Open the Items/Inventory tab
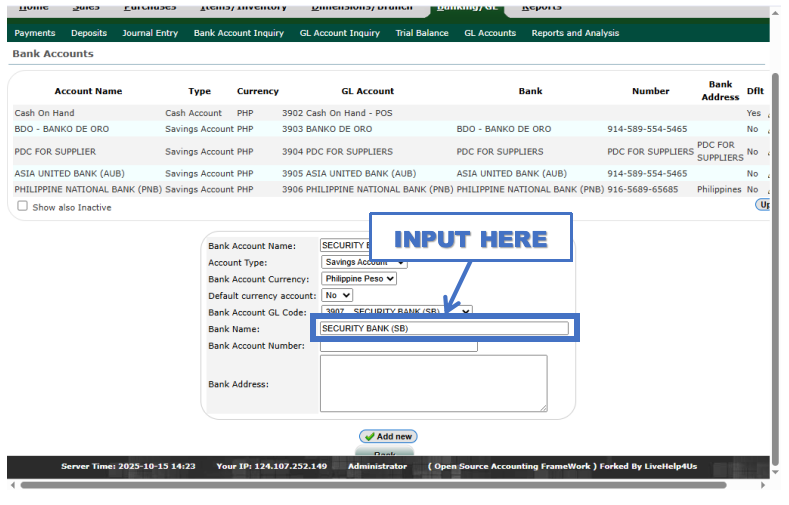The height and width of the screenshot is (505, 789). click(x=242, y=7)
